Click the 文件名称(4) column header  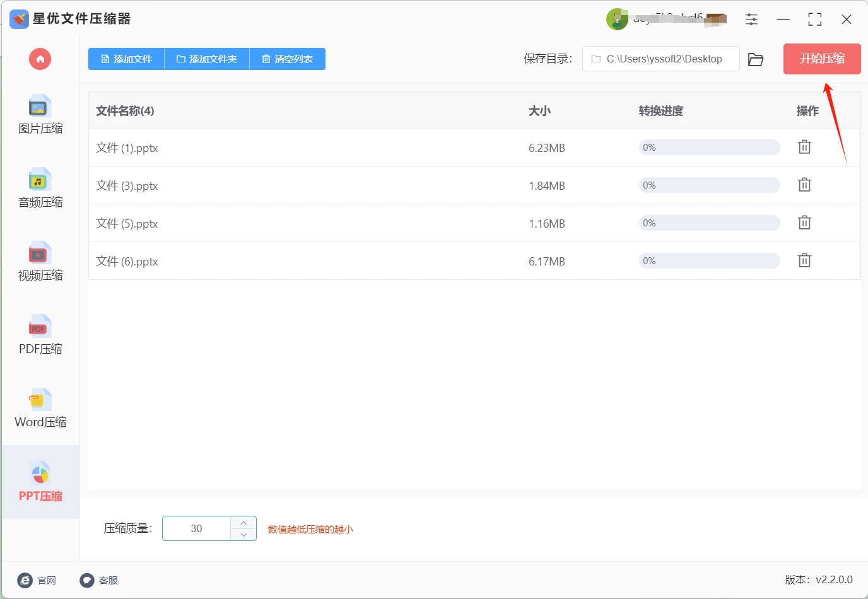pyautogui.click(x=125, y=111)
